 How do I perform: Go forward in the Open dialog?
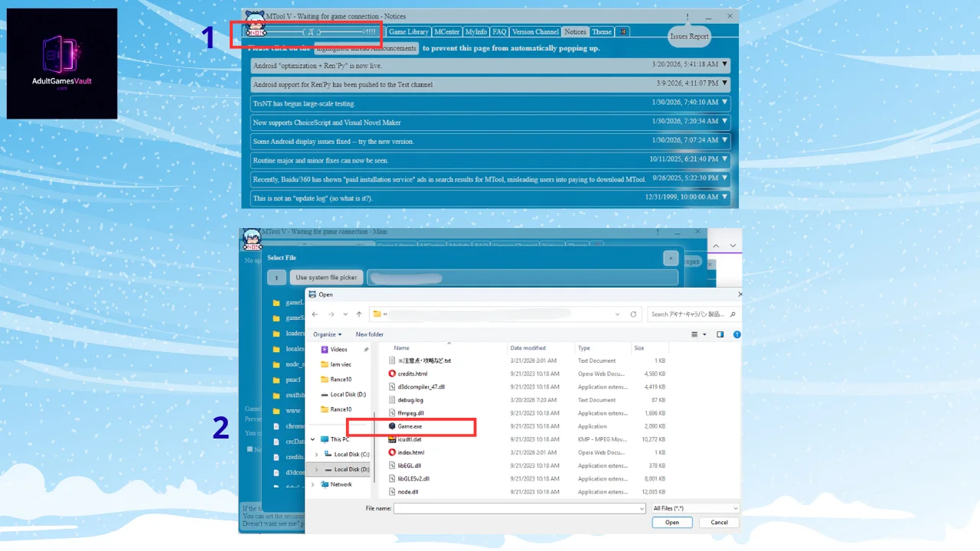(331, 314)
